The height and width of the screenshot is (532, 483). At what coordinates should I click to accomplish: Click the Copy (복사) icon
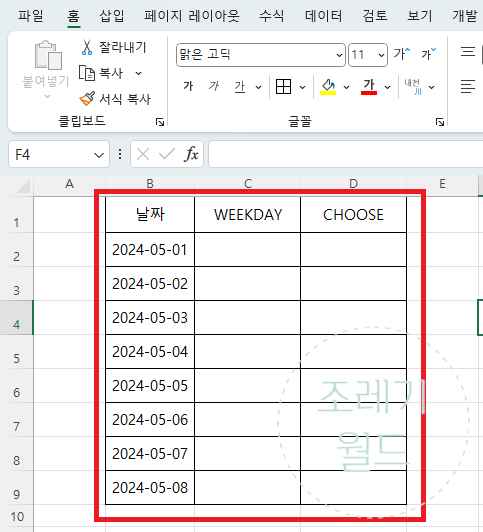pyautogui.click(x=87, y=73)
